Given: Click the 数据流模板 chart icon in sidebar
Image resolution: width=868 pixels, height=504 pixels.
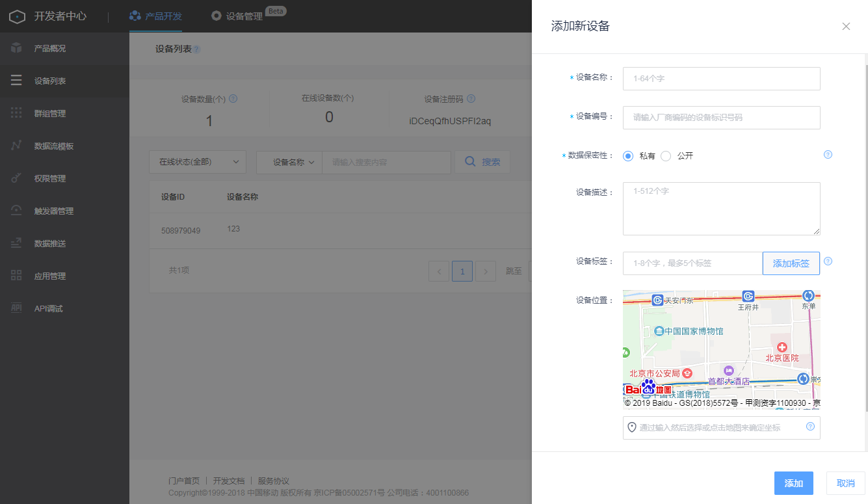Looking at the screenshot, I should (16, 146).
